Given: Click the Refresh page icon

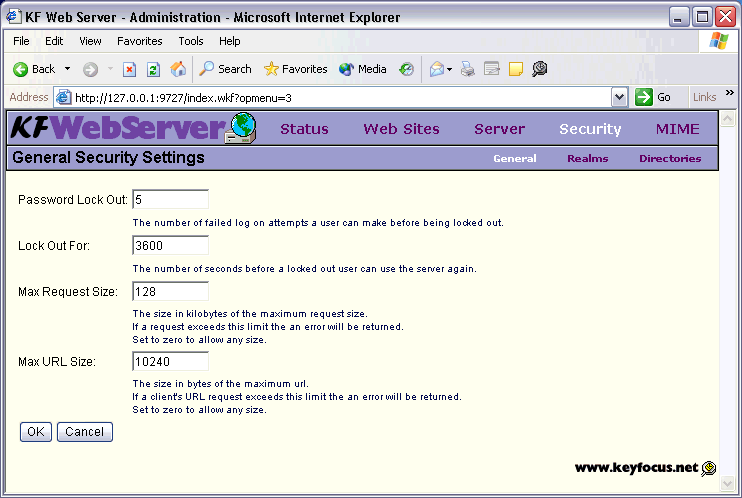Looking at the screenshot, I should (x=153, y=70).
